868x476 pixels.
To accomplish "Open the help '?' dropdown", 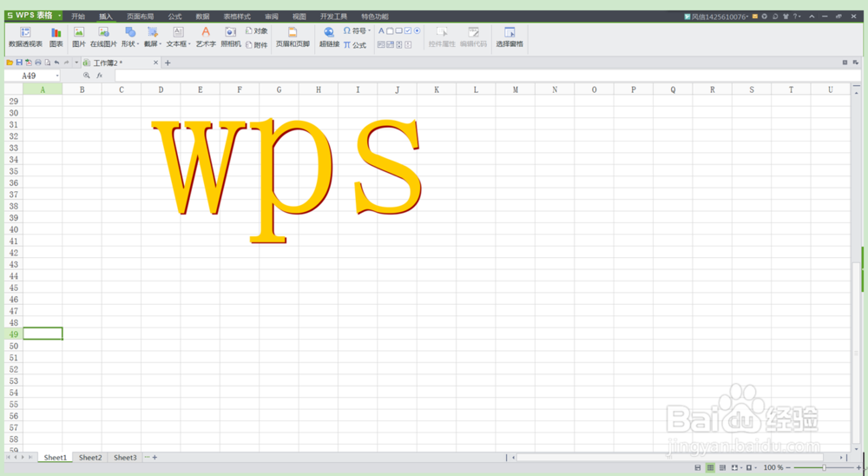I will pyautogui.click(x=797, y=17).
